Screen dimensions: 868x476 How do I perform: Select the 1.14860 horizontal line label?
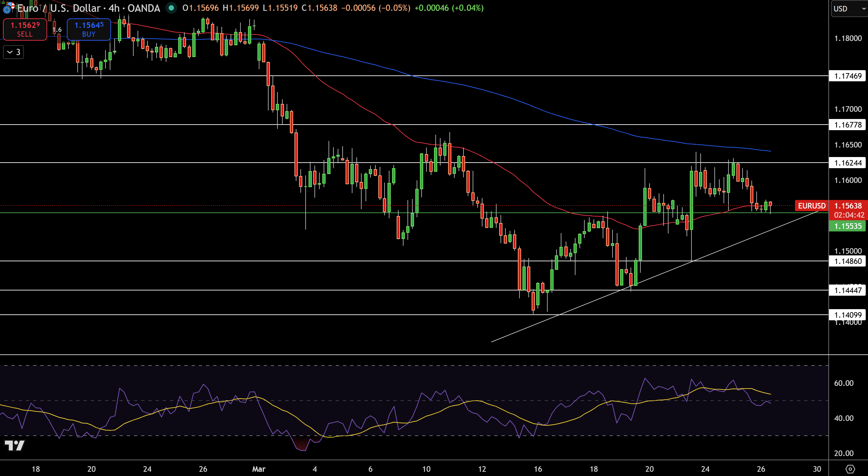pos(847,261)
